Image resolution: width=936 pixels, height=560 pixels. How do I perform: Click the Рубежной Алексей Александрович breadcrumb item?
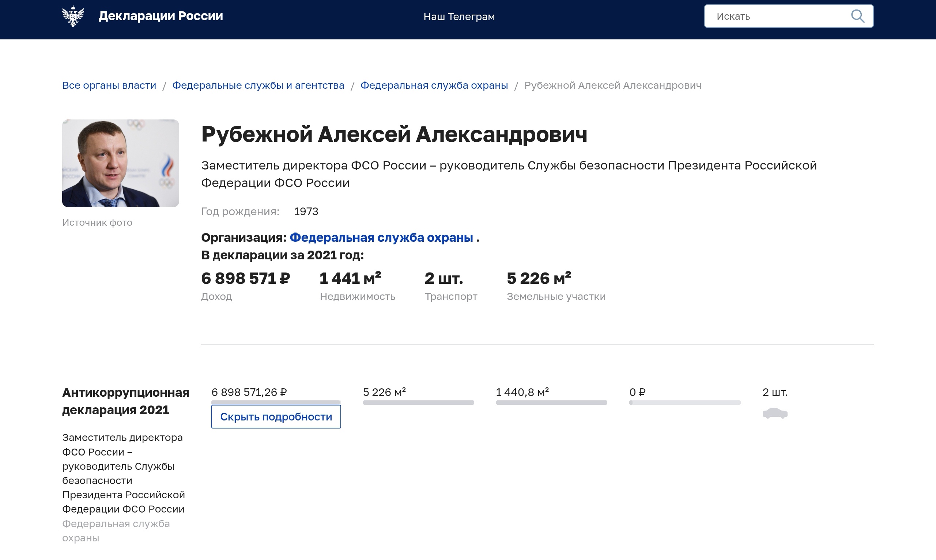612,85
